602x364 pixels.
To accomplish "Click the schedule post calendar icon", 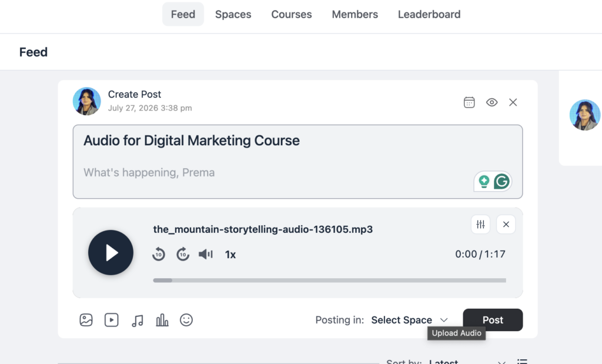I will coord(469,102).
